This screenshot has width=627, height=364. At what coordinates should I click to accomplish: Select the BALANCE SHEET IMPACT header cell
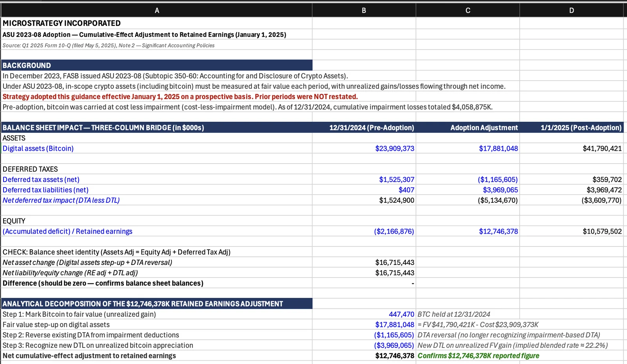pos(157,128)
